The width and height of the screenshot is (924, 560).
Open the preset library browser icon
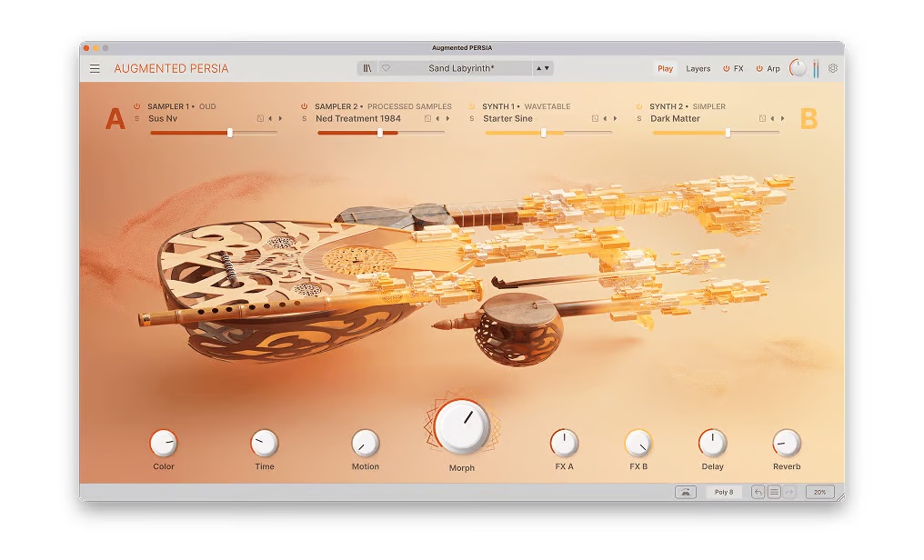click(367, 68)
